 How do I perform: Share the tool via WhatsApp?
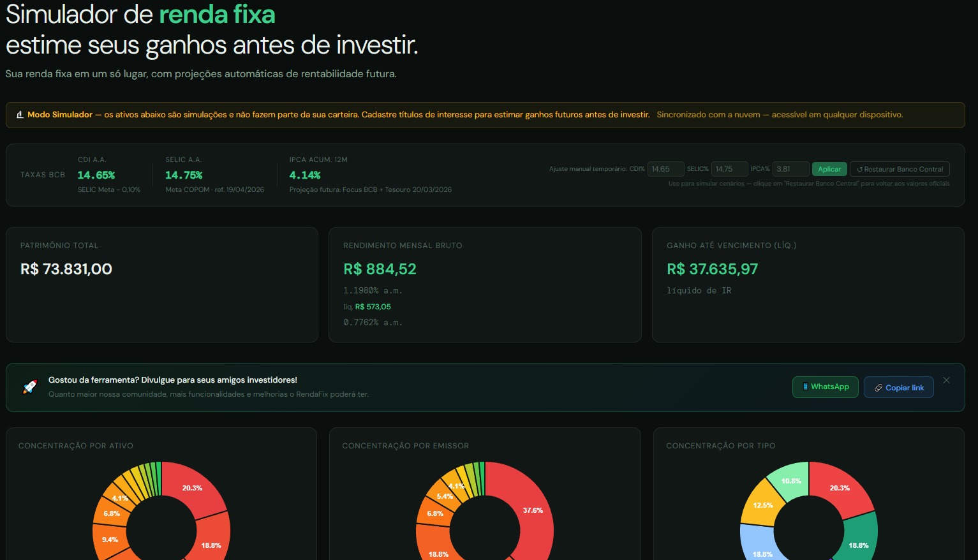click(x=825, y=387)
